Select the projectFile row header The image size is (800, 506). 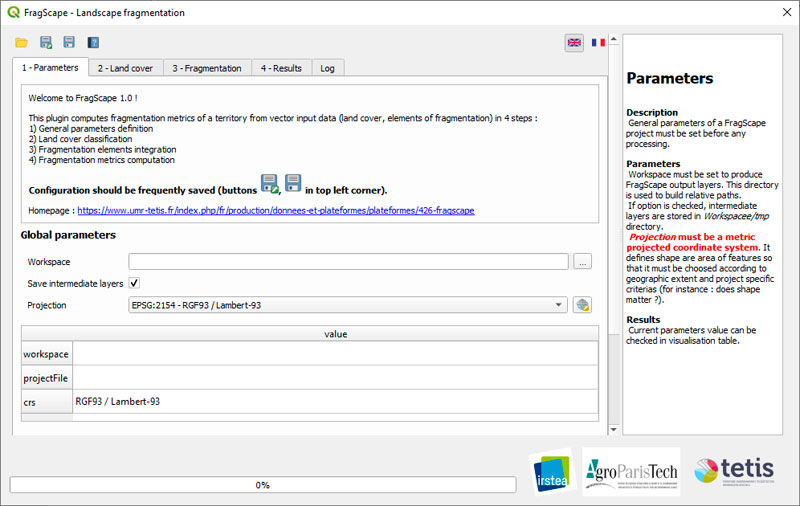(x=46, y=378)
